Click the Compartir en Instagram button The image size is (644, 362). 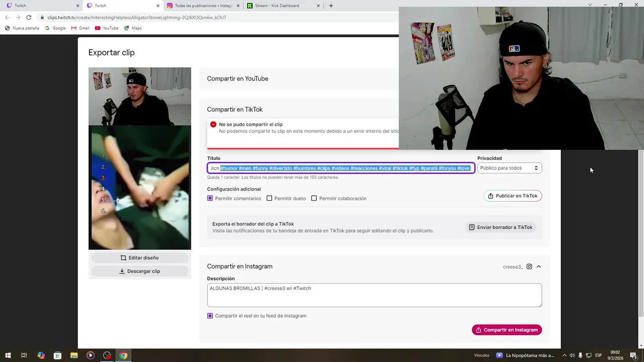point(507,330)
